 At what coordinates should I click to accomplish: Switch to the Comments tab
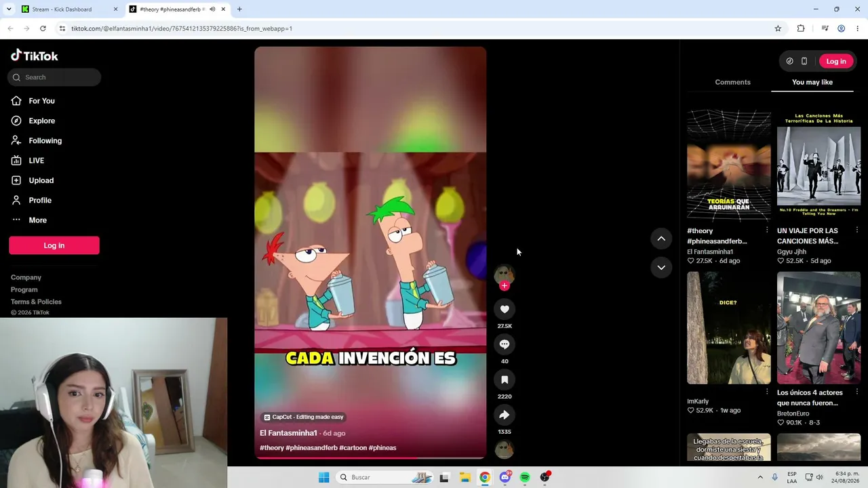[x=732, y=82]
